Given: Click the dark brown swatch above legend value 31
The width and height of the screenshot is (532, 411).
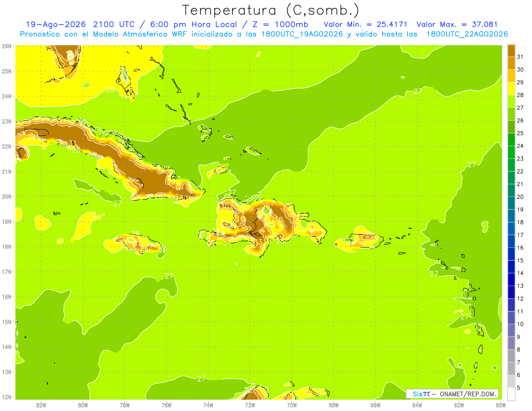Looking at the screenshot, I should click(511, 51).
